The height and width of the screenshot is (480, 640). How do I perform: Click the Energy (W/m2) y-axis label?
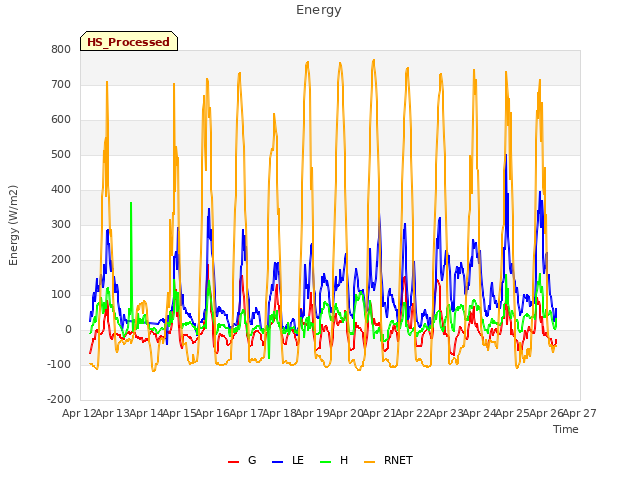13,225
